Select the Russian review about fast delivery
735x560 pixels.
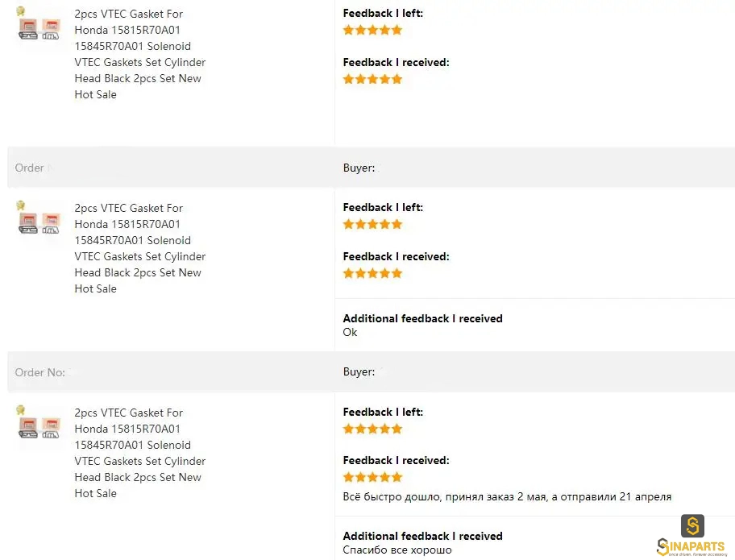[x=507, y=496]
